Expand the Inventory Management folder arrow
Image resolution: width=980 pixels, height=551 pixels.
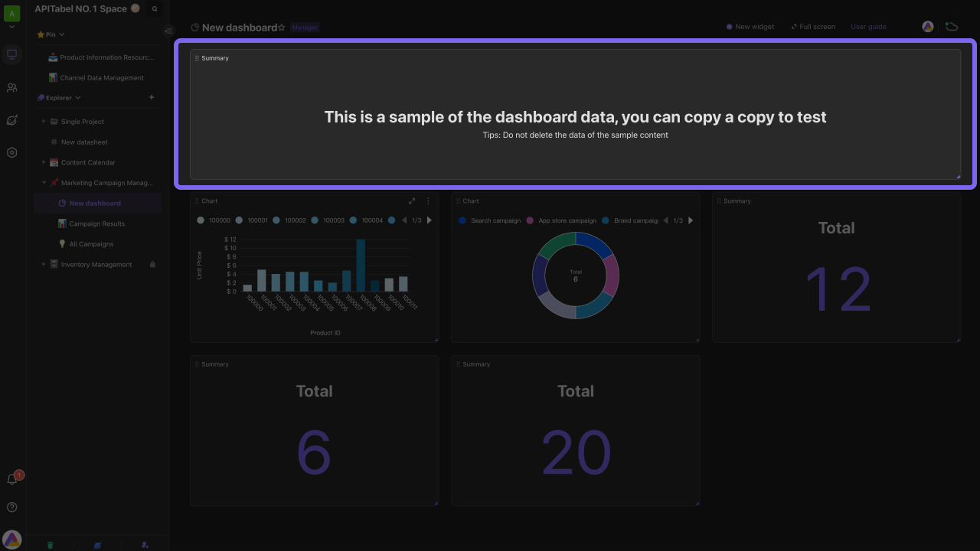[x=44, y=265]
